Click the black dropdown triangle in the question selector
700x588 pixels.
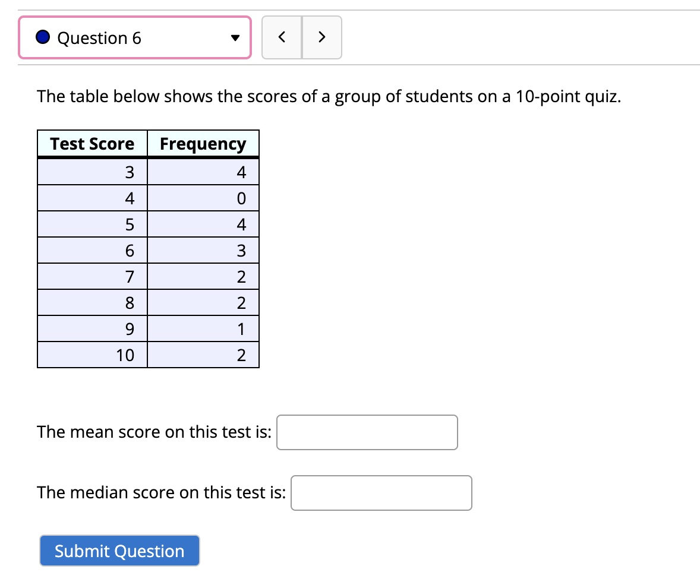pos(235,37)
